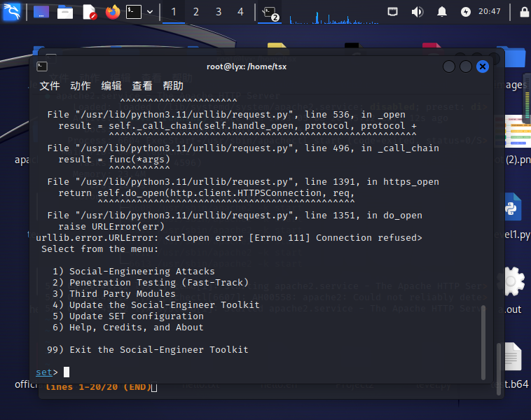Click the 'lines 1-20/20 (END)' pager status
This screenshot has width=531, height=420.
tap(98, 387)
